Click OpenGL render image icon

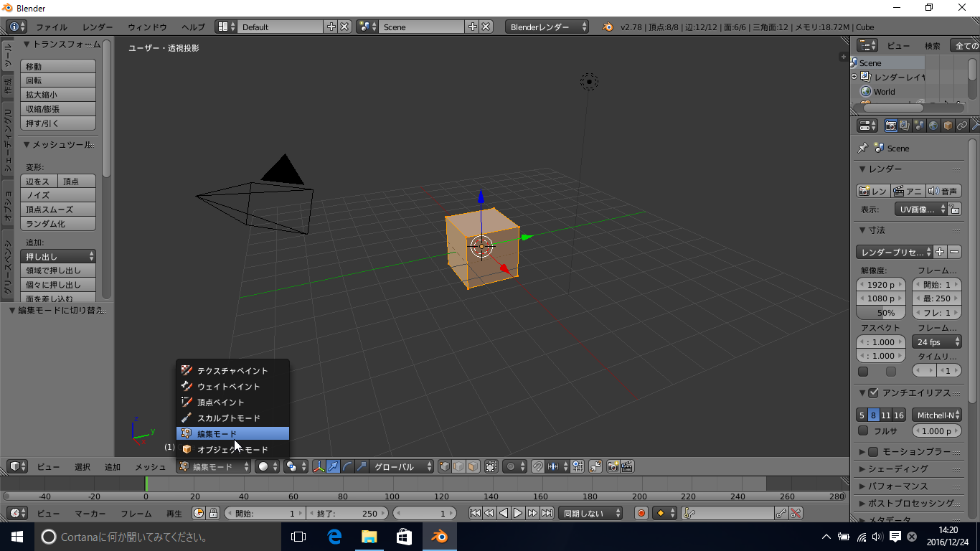[x=613, y=466]
